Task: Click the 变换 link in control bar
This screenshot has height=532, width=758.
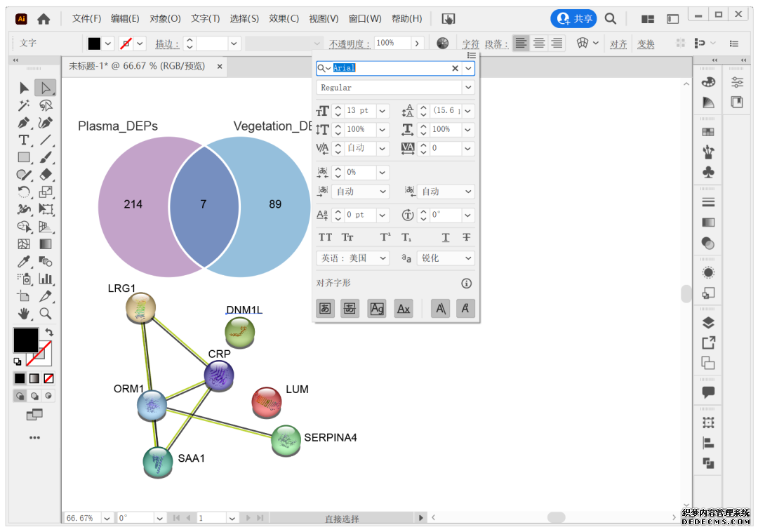Action: [646, 44]
